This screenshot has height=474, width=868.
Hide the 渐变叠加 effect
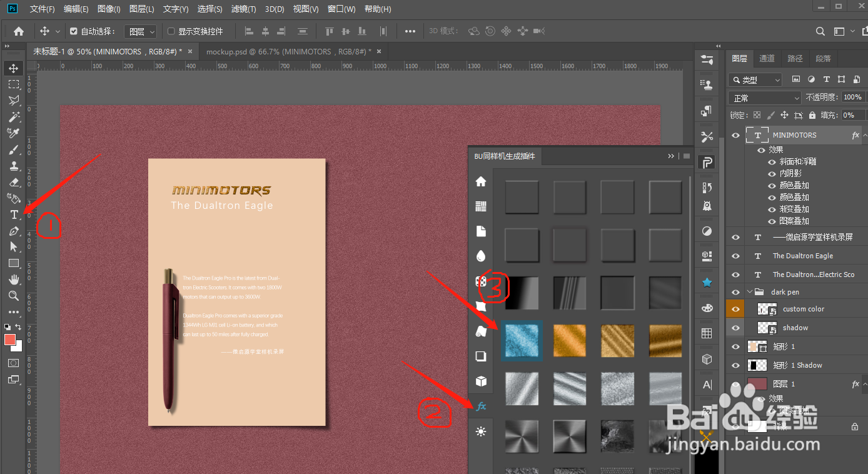[772, 209]
